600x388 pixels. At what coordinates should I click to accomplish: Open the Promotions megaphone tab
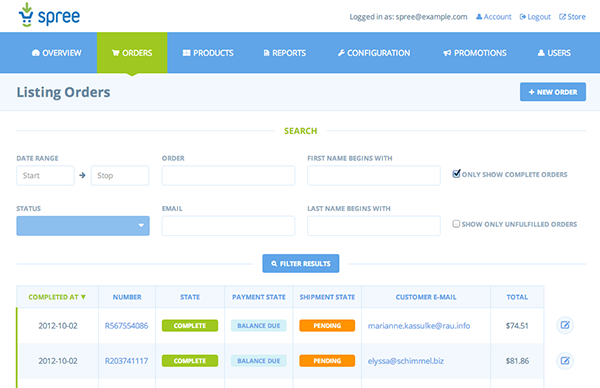[x=474, y=53]
